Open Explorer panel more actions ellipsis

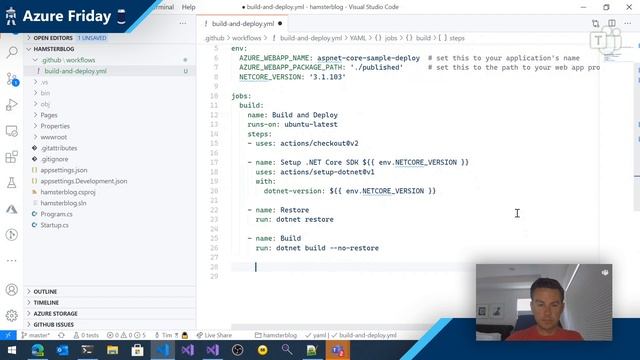coord(183,23)
